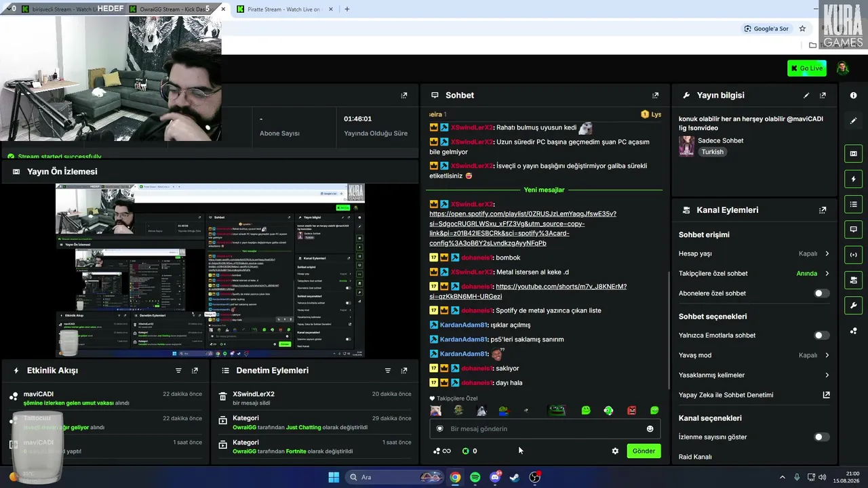Viewport: 868px width, 488px height.
Task: Close the Piratte Stream tab
Action: pyautogui.click(x=332, y=9)
